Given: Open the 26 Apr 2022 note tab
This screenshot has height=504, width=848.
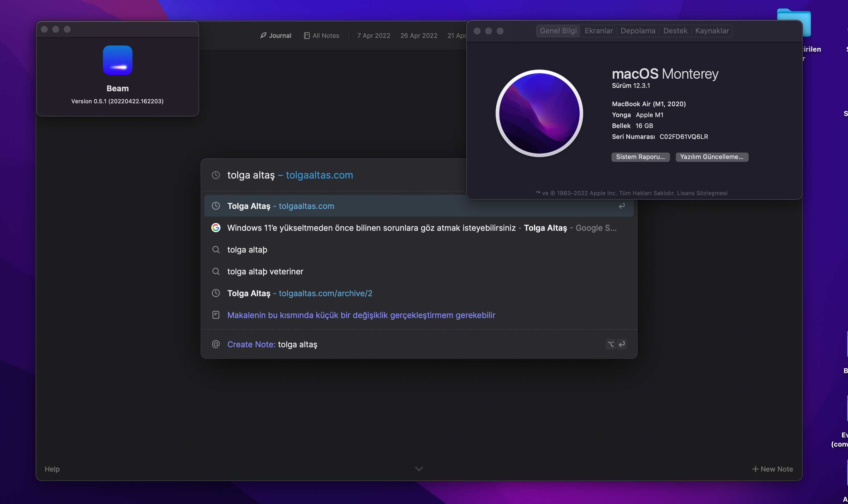Looking at the screenshot, I should pos(419,35).
